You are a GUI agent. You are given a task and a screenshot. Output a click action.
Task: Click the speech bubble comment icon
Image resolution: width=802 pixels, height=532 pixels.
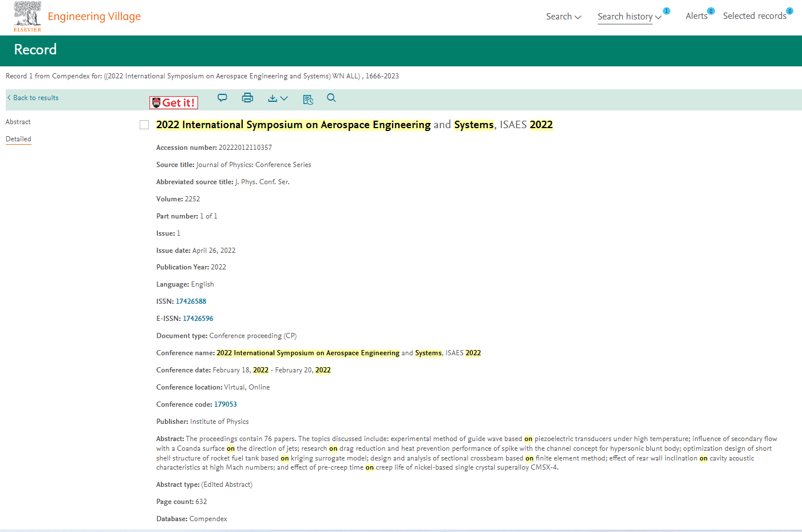[222, 98]
